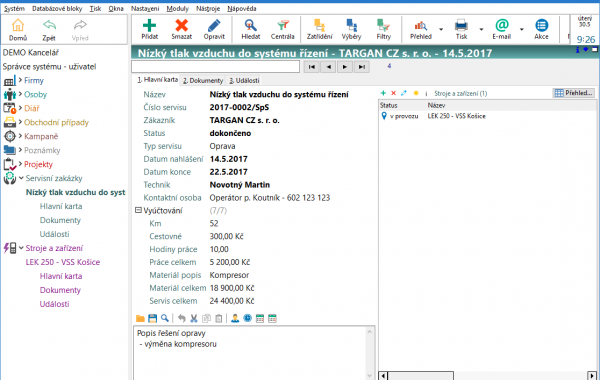Open Projekty in sidebar

[x=38, y=164]
